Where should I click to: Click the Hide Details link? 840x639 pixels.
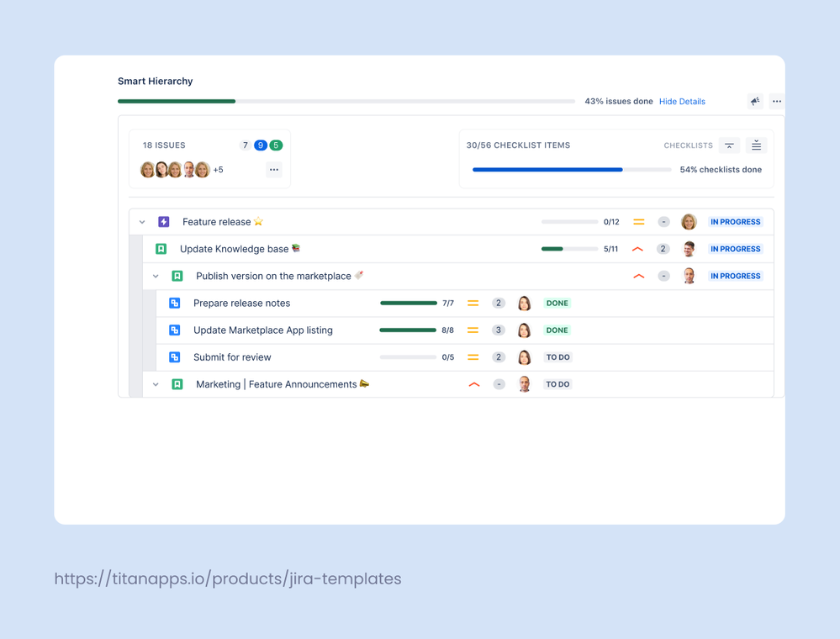(x=682, y=102)
